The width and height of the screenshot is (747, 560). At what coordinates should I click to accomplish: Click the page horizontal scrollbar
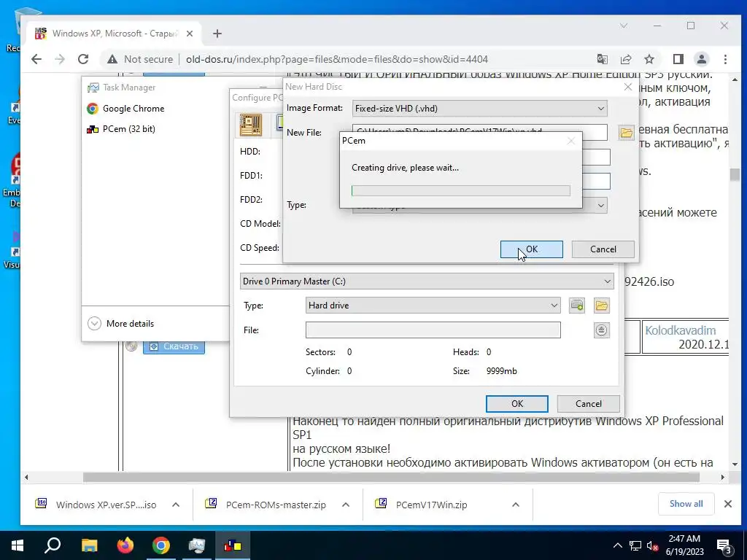391,477
